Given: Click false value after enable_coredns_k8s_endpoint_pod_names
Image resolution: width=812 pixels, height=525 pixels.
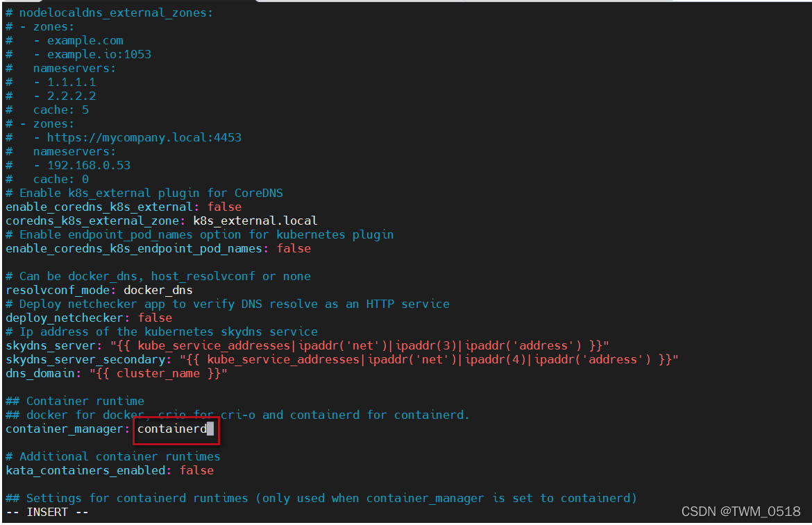Looking at the screenshot, I should point(294,248).
